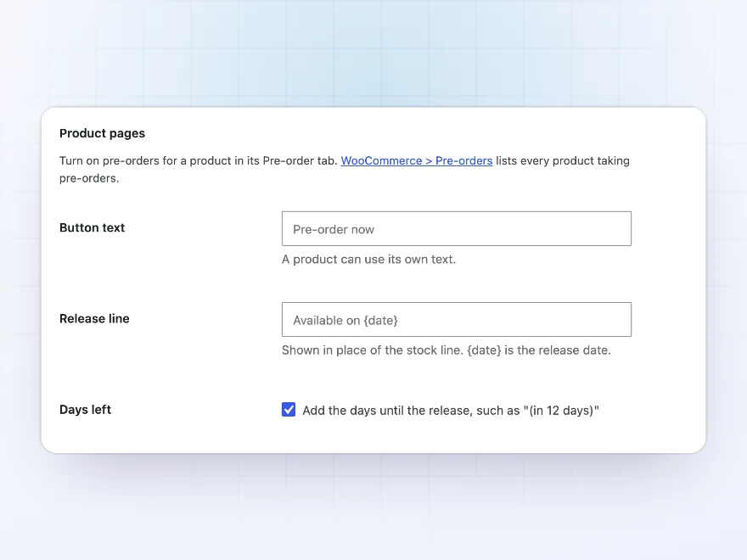
Task: Click the Button text label
Action: (92, 227)
